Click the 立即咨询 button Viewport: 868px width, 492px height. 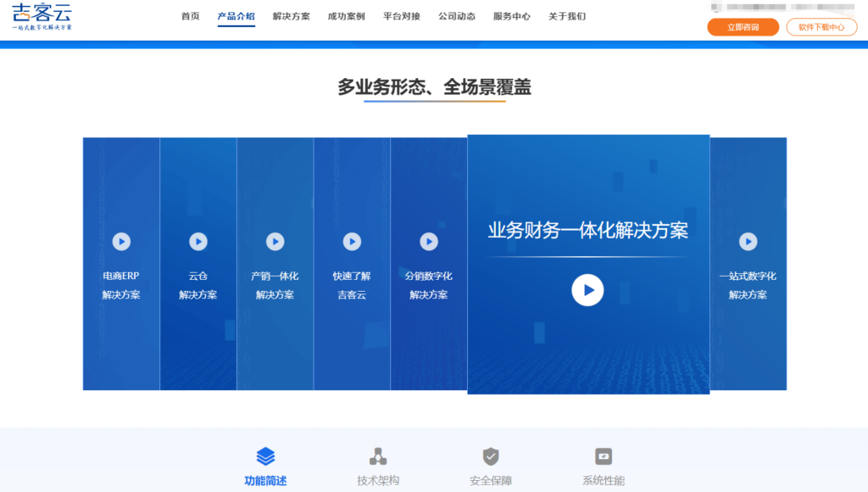(743, 27)
